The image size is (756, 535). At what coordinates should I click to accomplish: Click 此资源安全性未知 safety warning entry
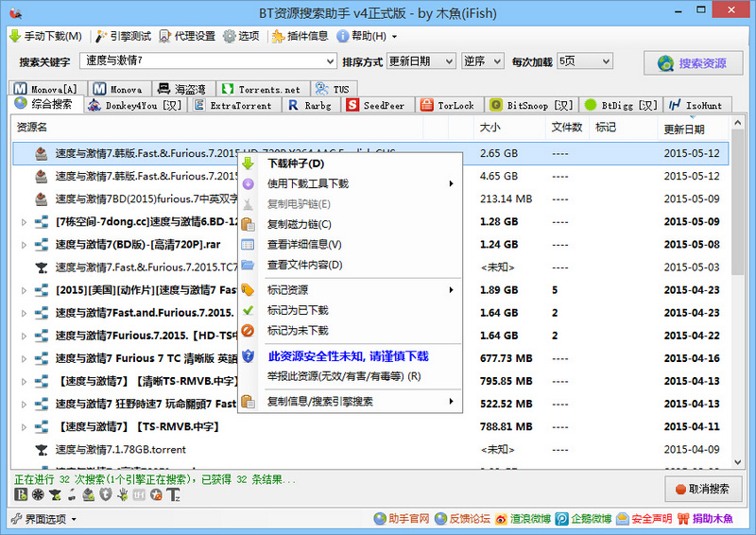350,356
